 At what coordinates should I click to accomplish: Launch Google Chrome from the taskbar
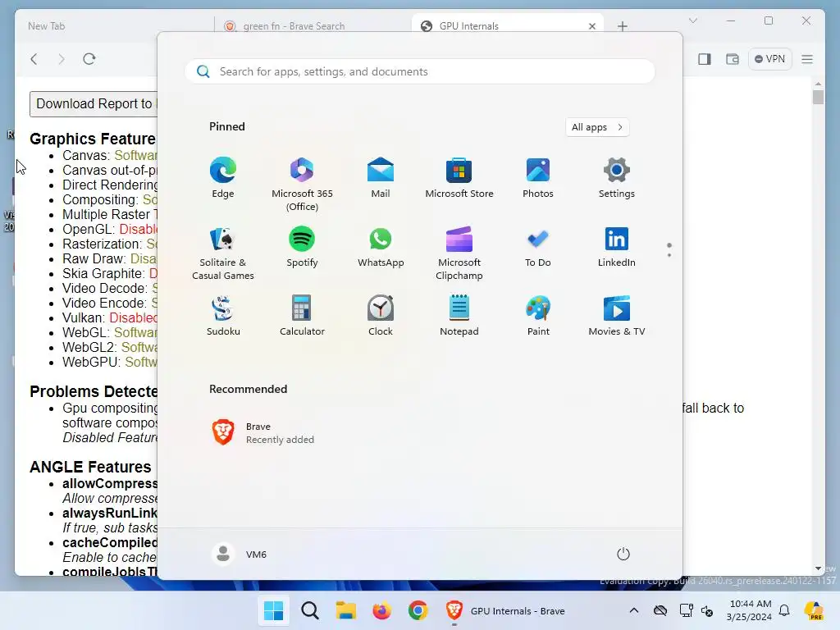pyautogui.click(x=418, y=610)
